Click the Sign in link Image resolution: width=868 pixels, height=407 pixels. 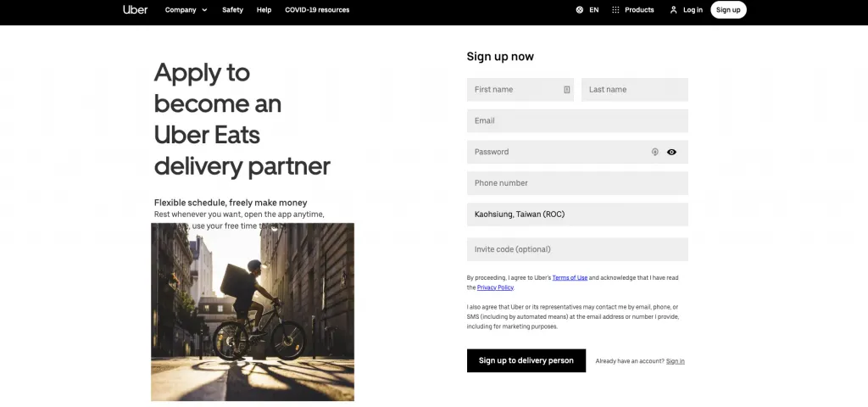tap(676, 361)
